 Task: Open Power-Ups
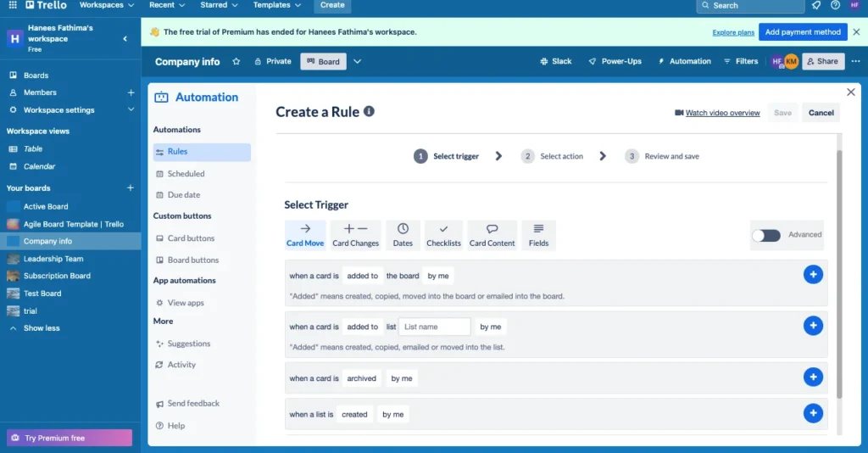[x=615, y=61]
